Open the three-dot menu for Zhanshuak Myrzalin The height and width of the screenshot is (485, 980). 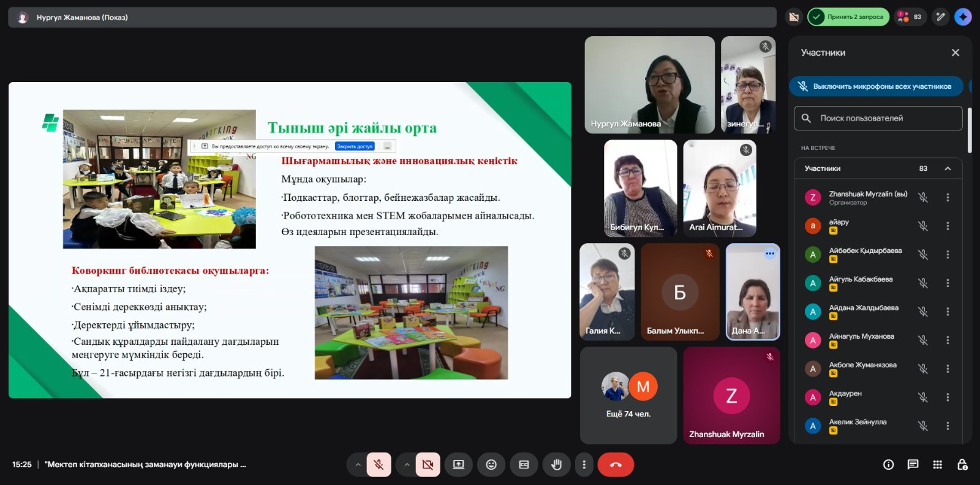click(x=948, y=197)
